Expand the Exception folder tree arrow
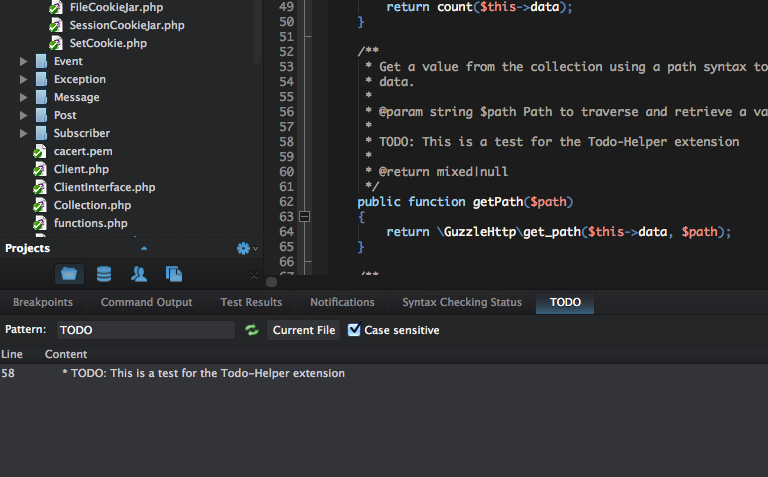Screen dimensions: 768x477 pos(24,79)
